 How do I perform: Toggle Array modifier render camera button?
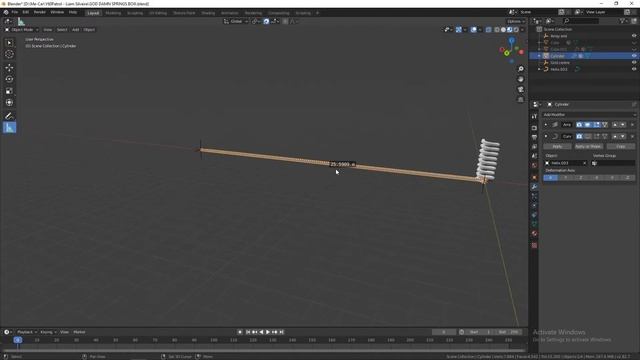pos(579,125)
